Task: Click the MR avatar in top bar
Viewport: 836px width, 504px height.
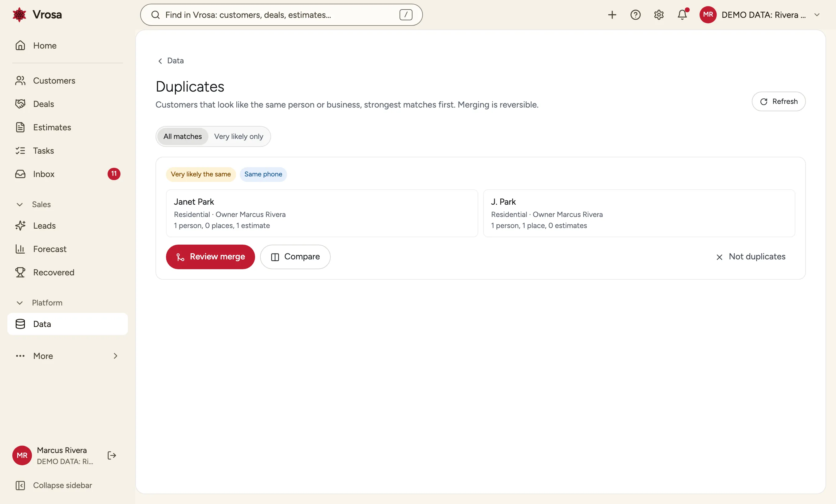Action: click(x=708, y=15)
